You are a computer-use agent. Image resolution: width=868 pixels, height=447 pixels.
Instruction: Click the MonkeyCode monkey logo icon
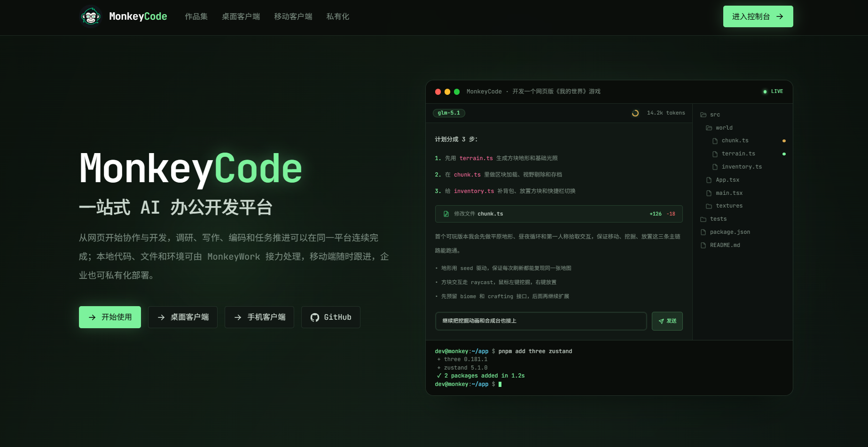click(91, 16)
